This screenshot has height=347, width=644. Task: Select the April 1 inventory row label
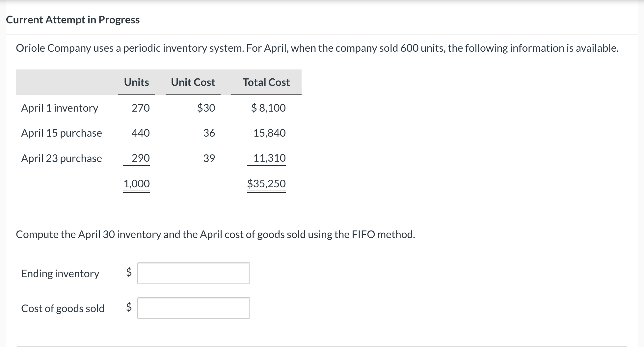click(60, 108)
